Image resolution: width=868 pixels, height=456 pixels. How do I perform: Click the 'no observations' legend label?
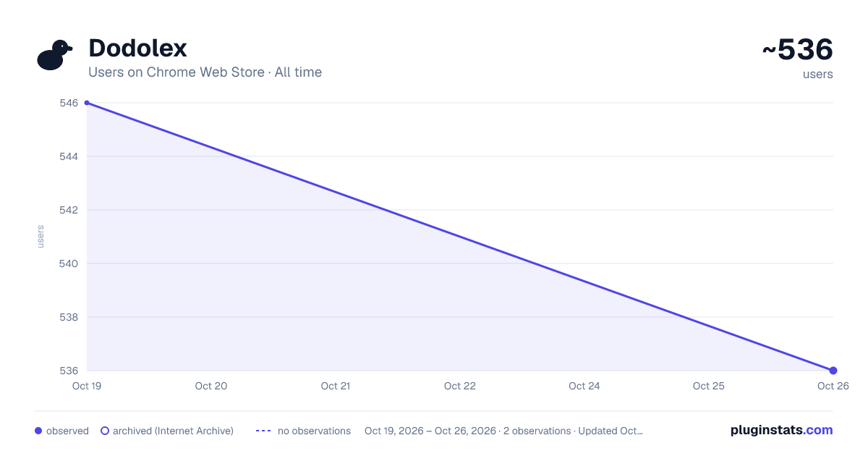(314, 431)
